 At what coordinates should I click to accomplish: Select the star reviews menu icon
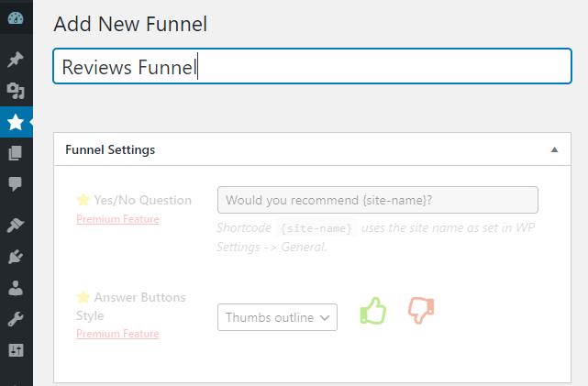click(16, 121)
